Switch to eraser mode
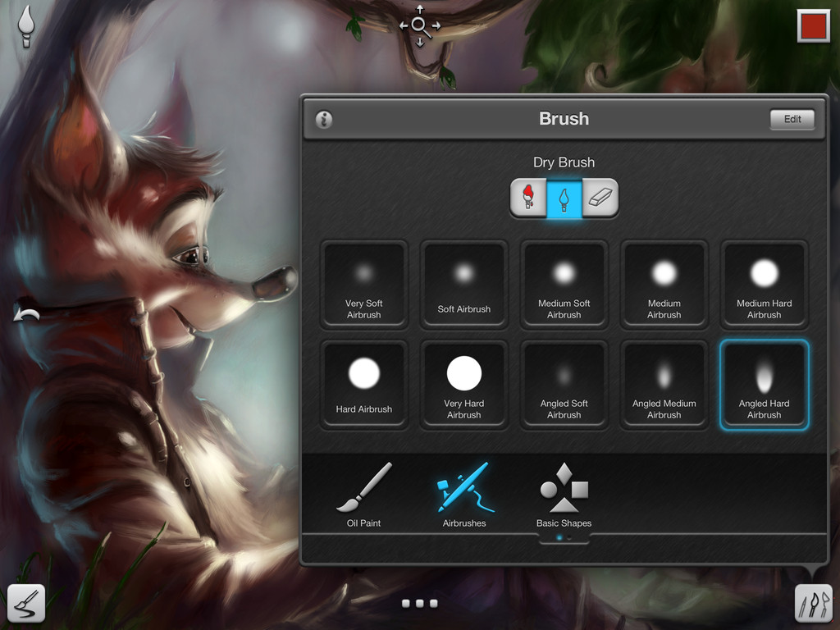Image resolution: width=840 pixels, height=630 pixels. click(600, 198)
